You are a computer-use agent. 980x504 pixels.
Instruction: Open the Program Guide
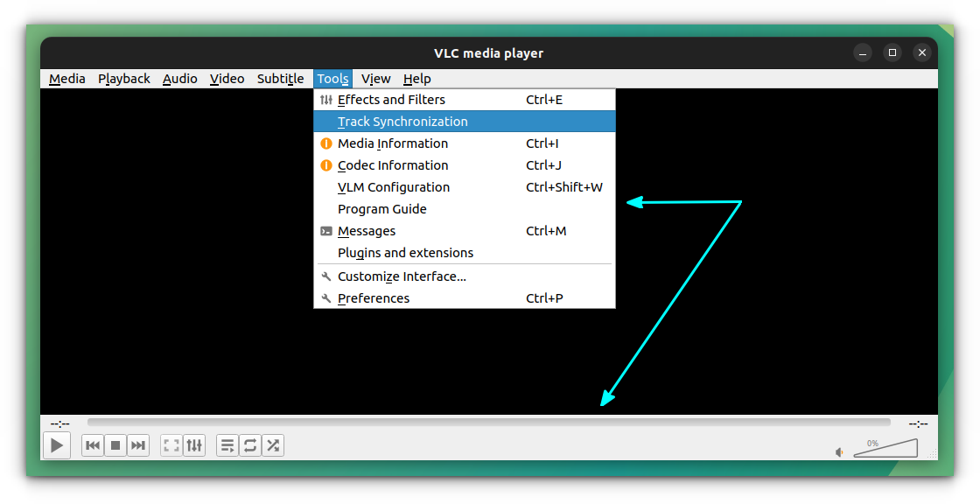465,209
